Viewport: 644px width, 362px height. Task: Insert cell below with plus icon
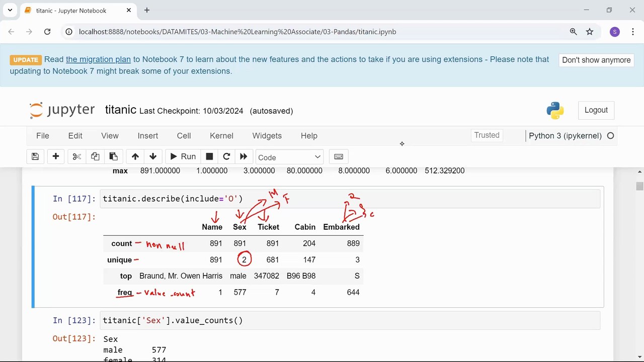(x=56, y=157)
